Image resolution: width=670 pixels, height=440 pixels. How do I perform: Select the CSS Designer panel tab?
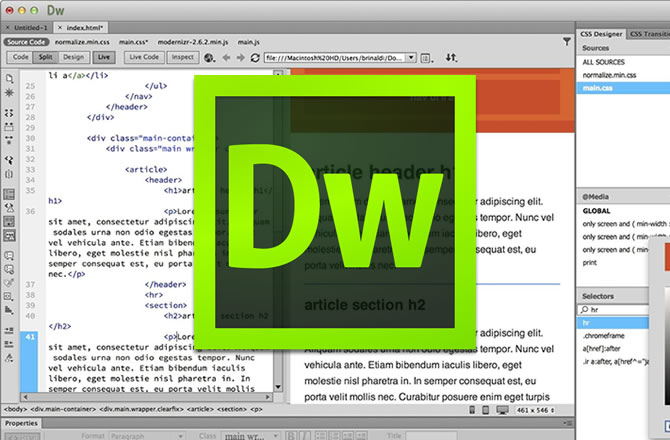click(601, 34)
